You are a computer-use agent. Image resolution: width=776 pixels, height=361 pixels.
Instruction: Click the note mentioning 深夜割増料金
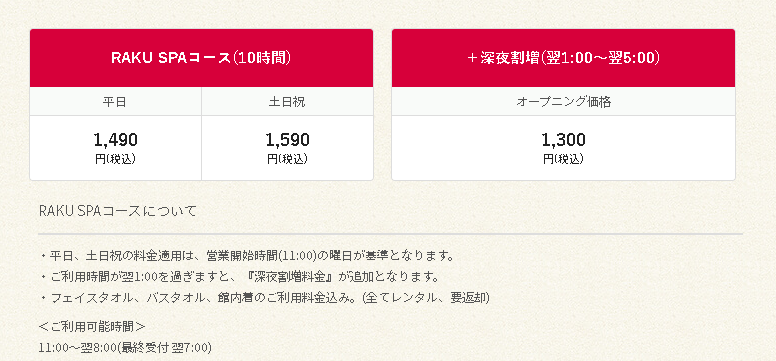pos(240,276)
